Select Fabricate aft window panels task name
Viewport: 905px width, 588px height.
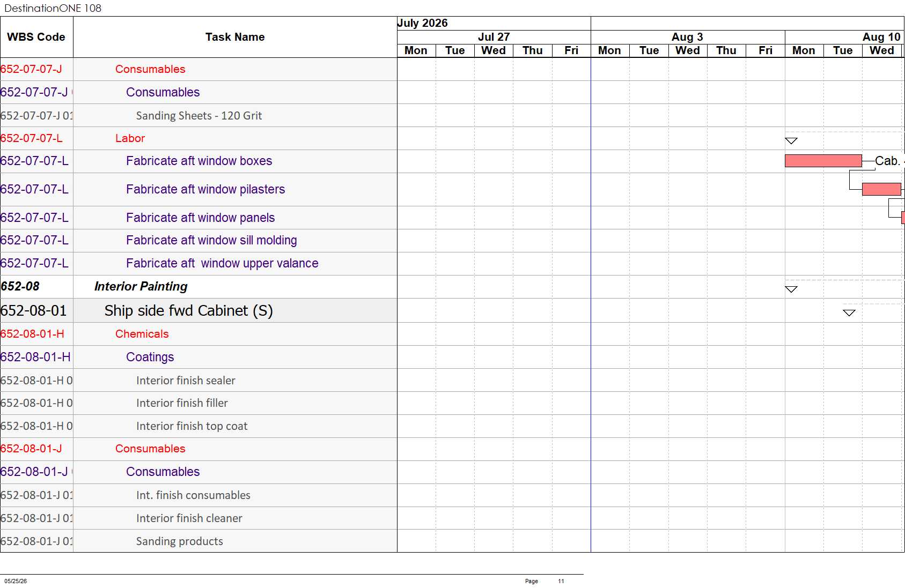(200, 218)
